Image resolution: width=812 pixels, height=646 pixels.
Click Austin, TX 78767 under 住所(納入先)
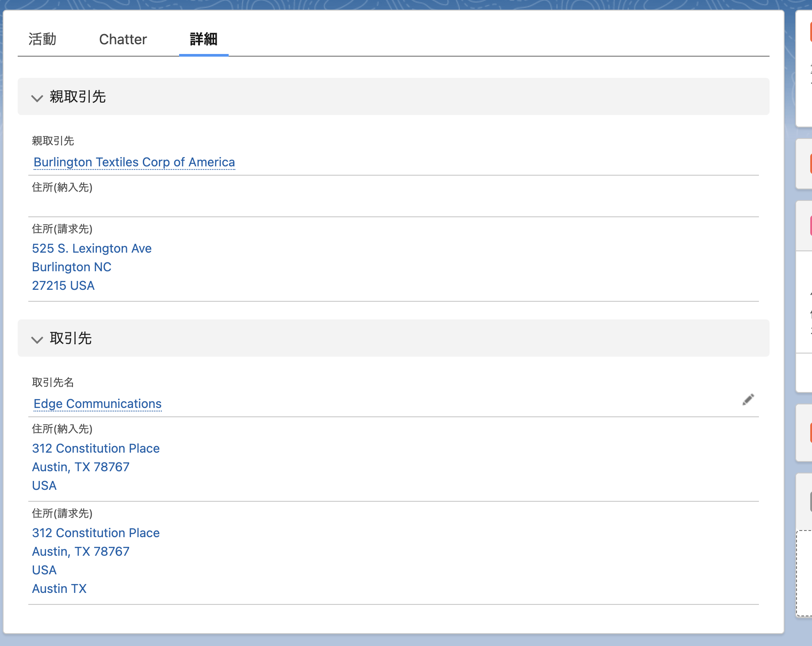(80, 467)
